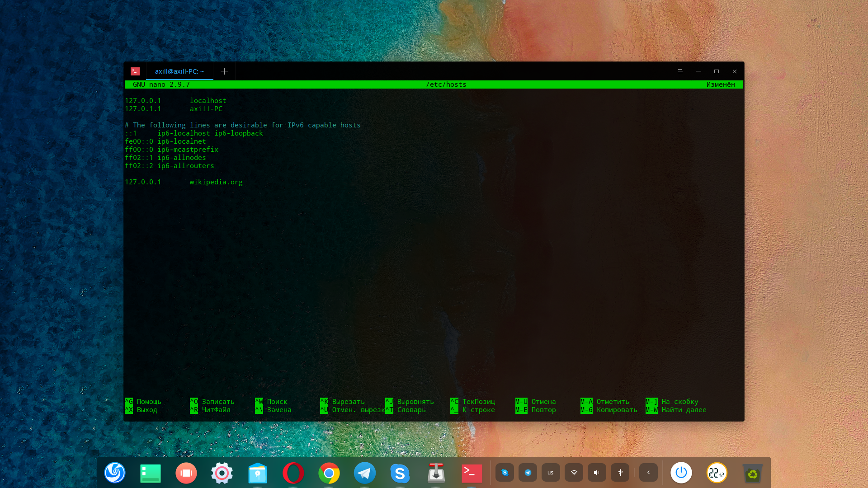Launch Opera browser from dock
Screen dimensions: 868x488
293,473
